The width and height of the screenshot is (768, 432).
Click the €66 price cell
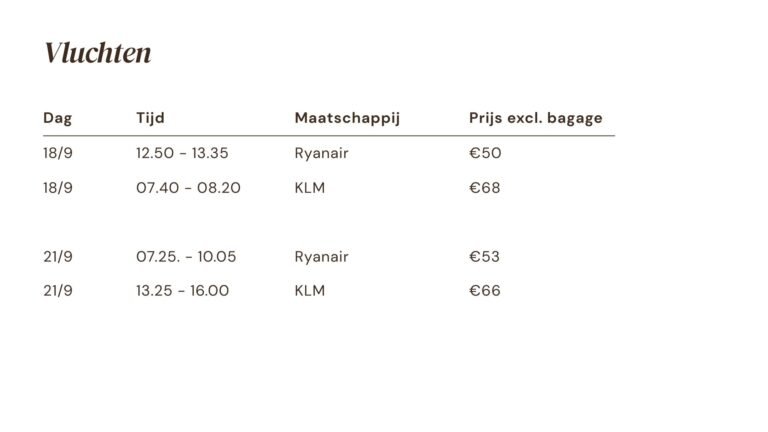point(484,290)
